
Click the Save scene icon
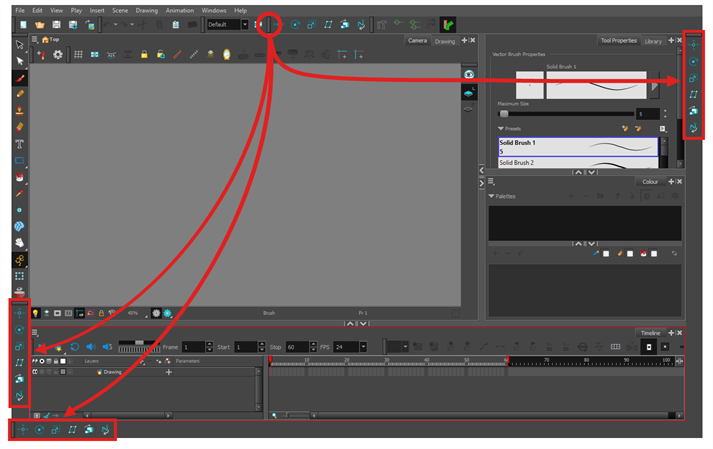(56, 24)
